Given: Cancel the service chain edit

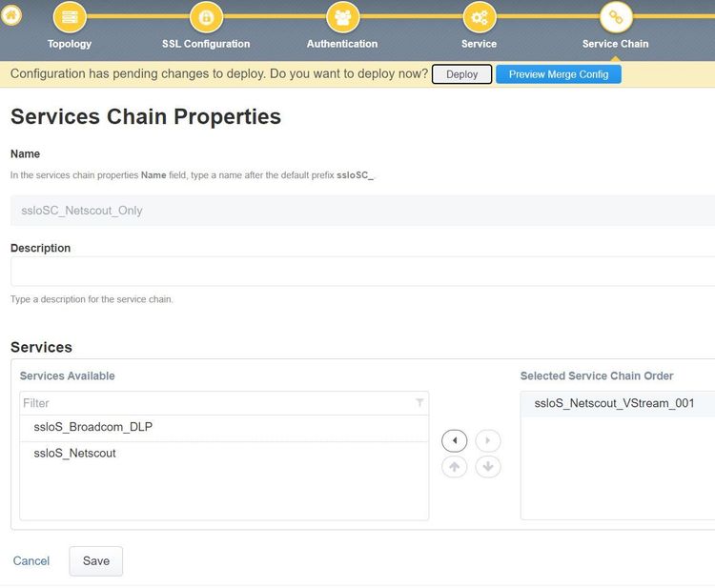Looking at the screenshot, I should 31,561.
